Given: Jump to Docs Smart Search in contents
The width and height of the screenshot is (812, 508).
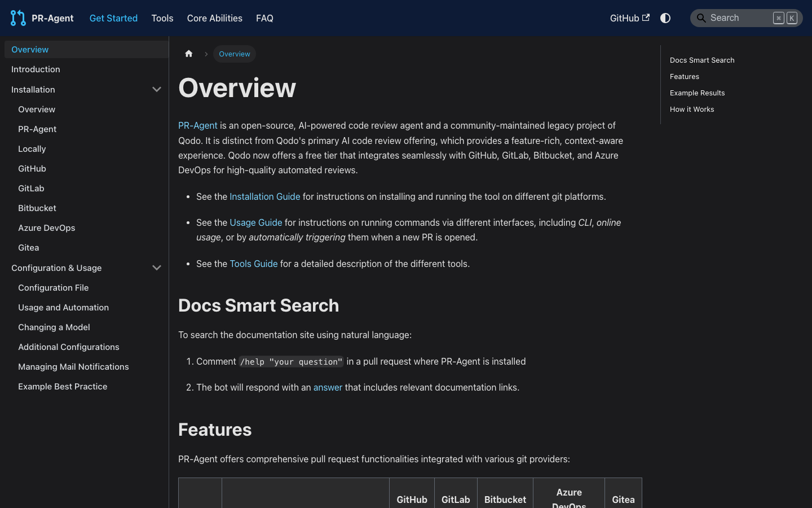Looking at the screenshot, I should click(x=702, y=60).
